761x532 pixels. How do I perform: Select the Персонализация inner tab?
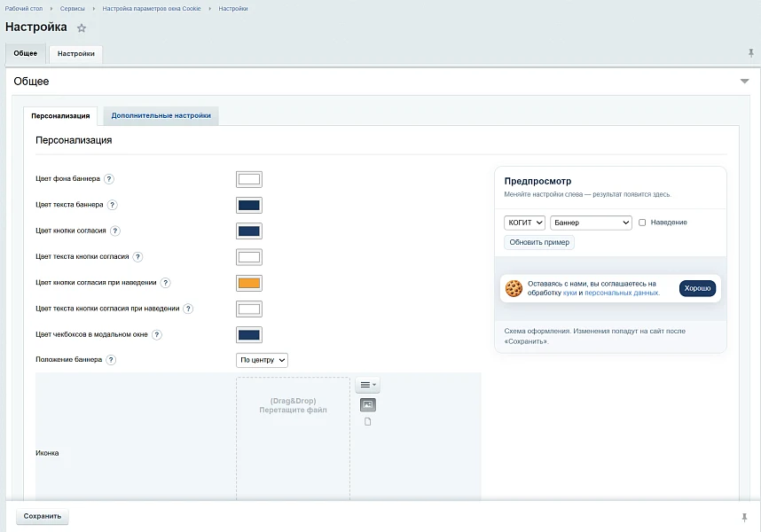pos(60,116)
